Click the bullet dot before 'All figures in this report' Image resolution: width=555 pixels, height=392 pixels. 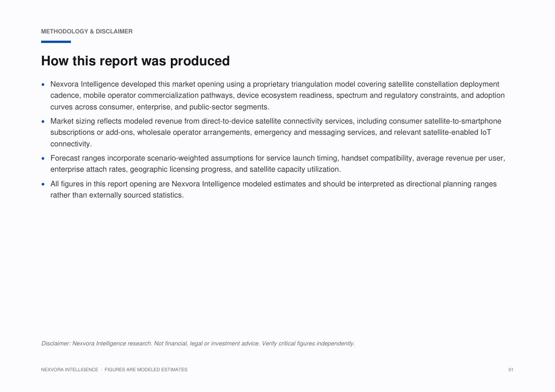[43, 184]
